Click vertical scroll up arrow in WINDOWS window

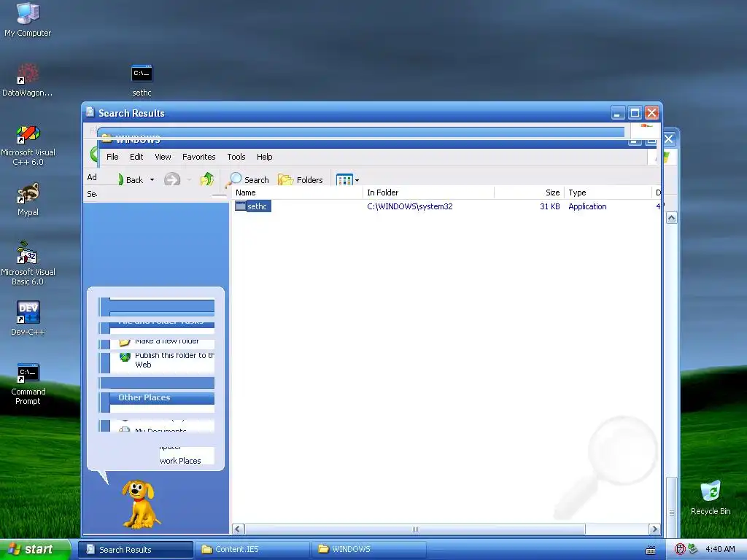click(671, 218)
